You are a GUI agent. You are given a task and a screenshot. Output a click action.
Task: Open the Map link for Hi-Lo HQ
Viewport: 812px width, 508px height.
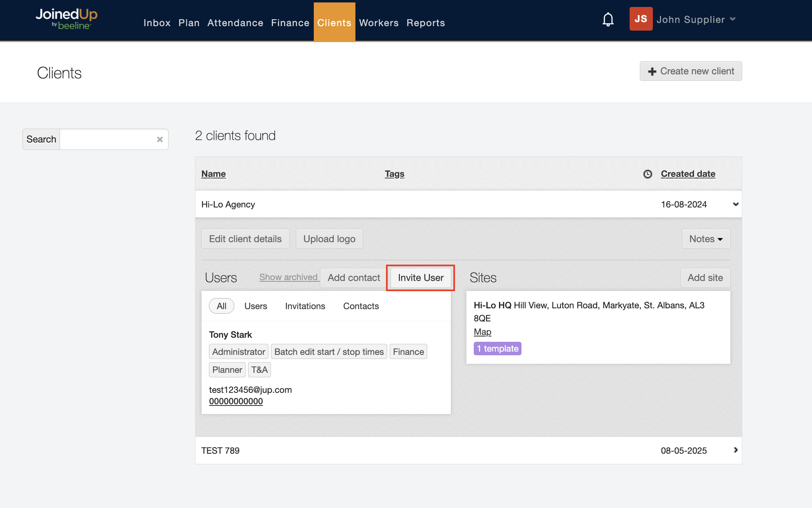pos(482,332)
